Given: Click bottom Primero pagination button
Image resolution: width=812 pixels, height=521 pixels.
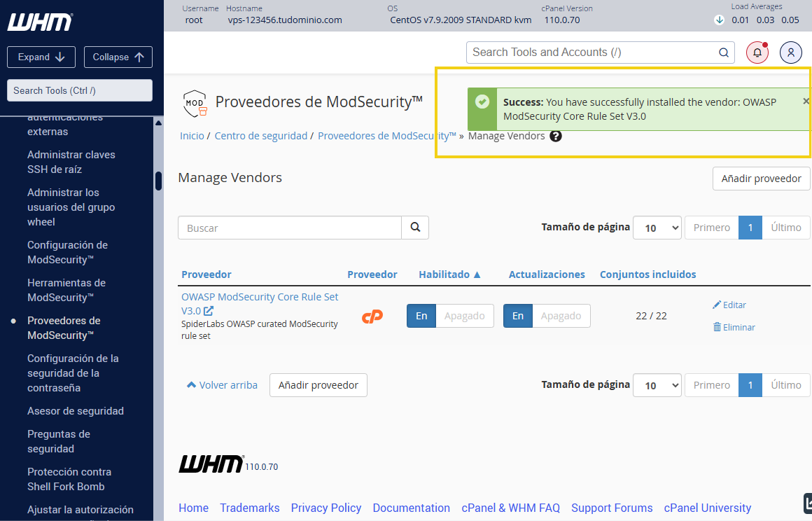Looking at the screenshot, I should pyautogui.click(x=711, y=384).
